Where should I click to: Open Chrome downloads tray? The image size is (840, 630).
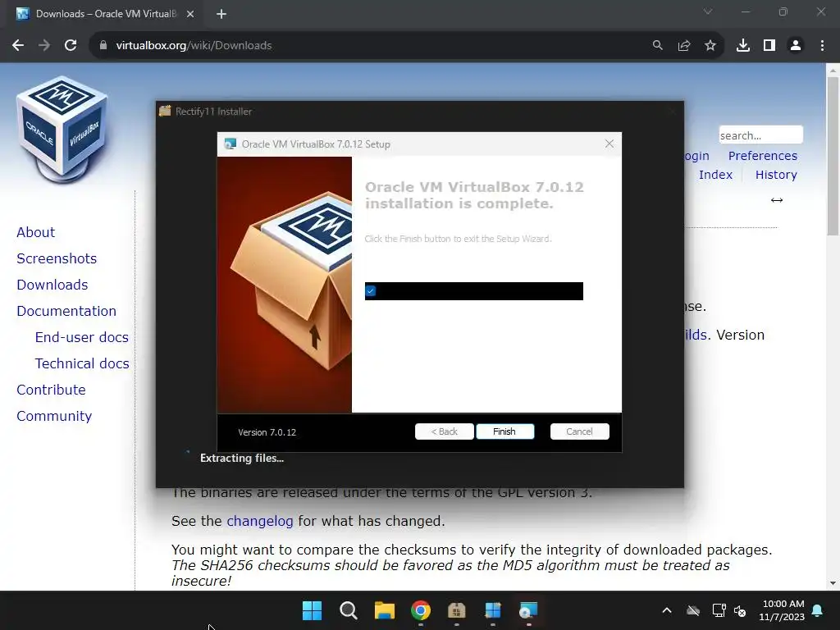[743, 46]
